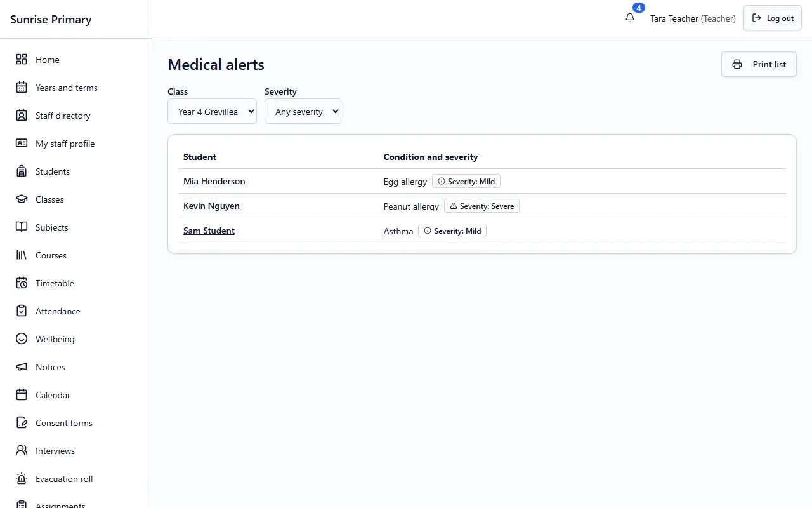Go to Timetable in sidebar
This screenshot has height=508, width=812.
76,283
